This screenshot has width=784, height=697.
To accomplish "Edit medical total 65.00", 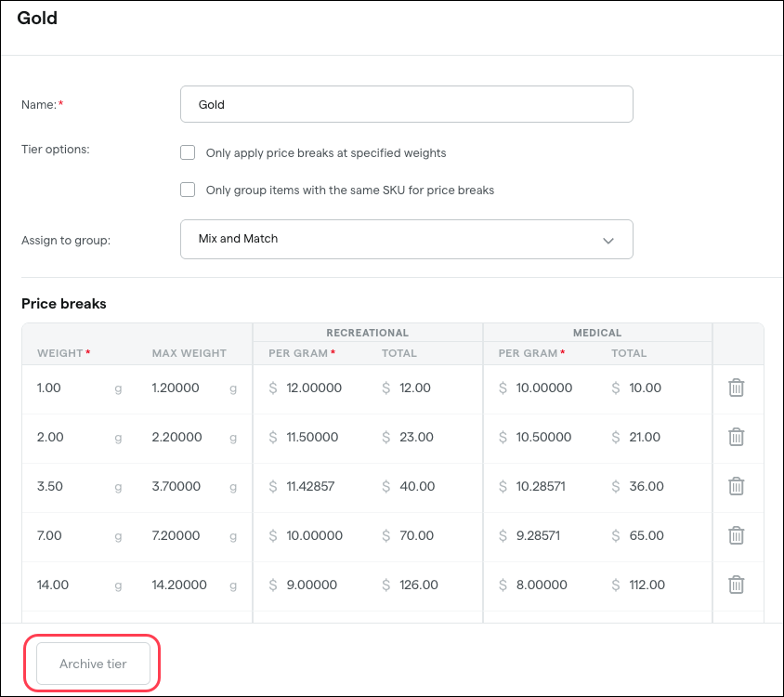I will [647, 535].
